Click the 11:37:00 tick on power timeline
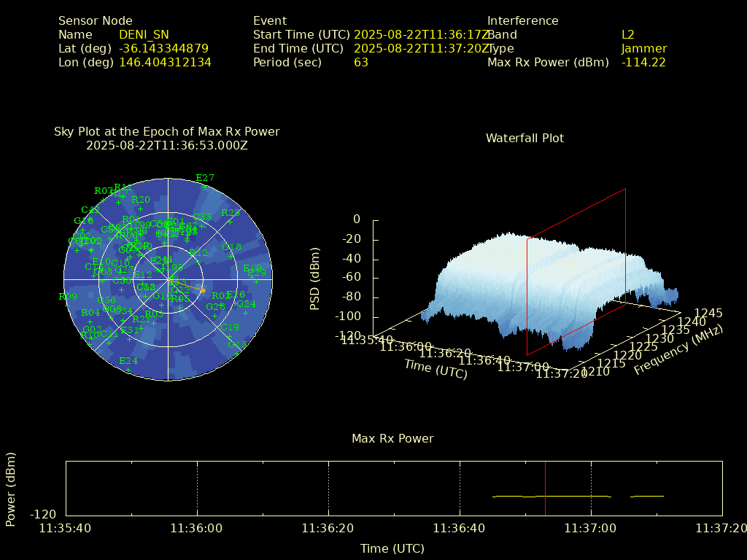The width and height of the screenshot is (747, 560). coord(591,528)
